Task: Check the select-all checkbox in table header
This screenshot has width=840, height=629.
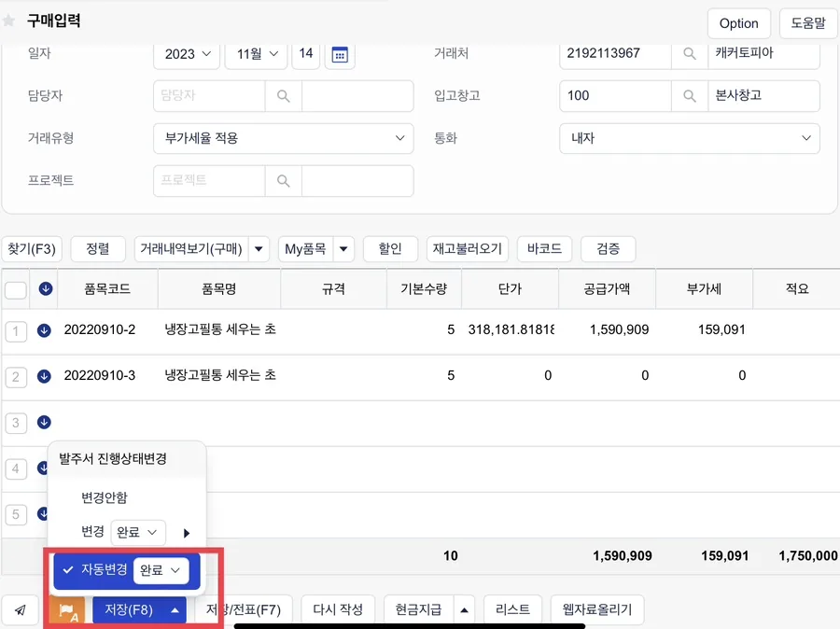Action: [x=16, y=290]
